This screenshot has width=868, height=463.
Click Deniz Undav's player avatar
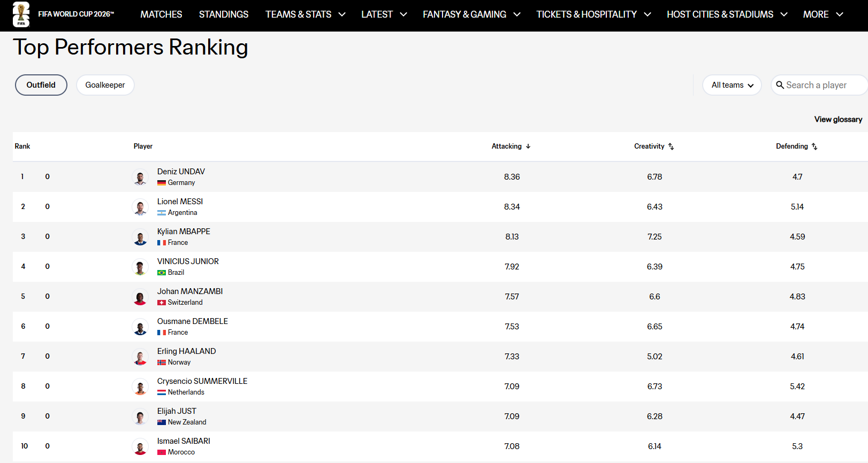140,177
